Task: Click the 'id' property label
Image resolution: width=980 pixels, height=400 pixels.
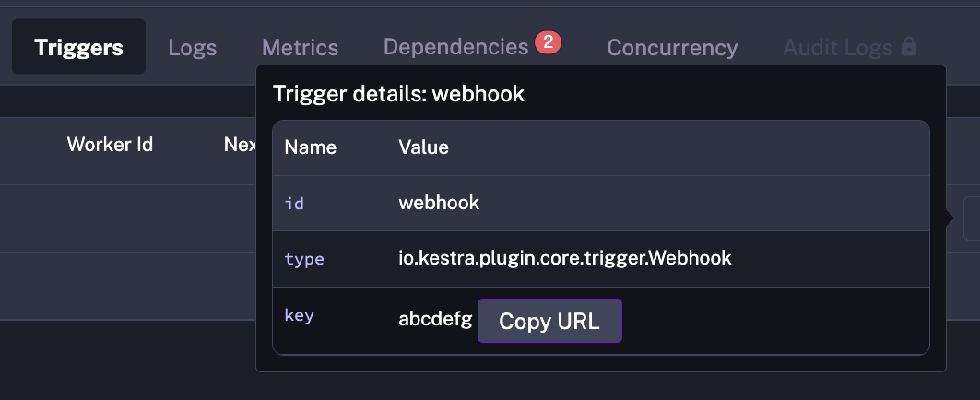Action: click(x=294, y=203)
